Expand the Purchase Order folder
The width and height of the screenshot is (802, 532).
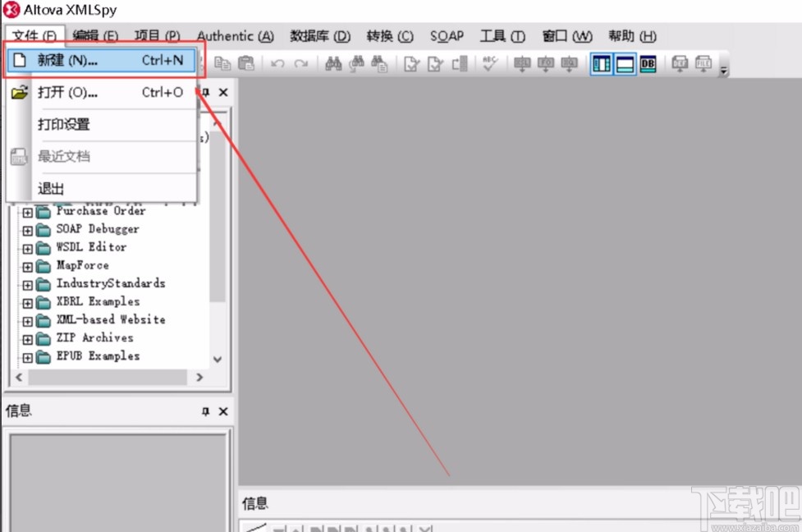(28, 211)
